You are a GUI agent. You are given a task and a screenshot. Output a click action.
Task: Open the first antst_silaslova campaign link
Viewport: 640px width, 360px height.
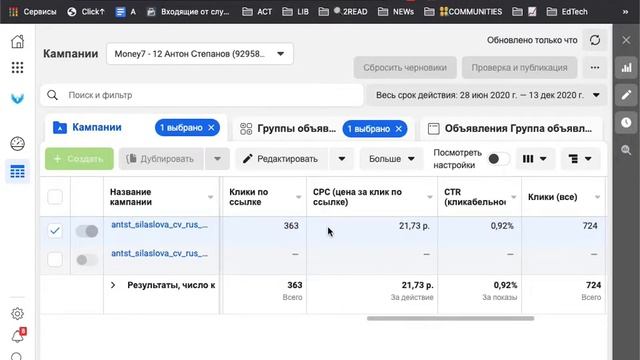click(160, 224)
